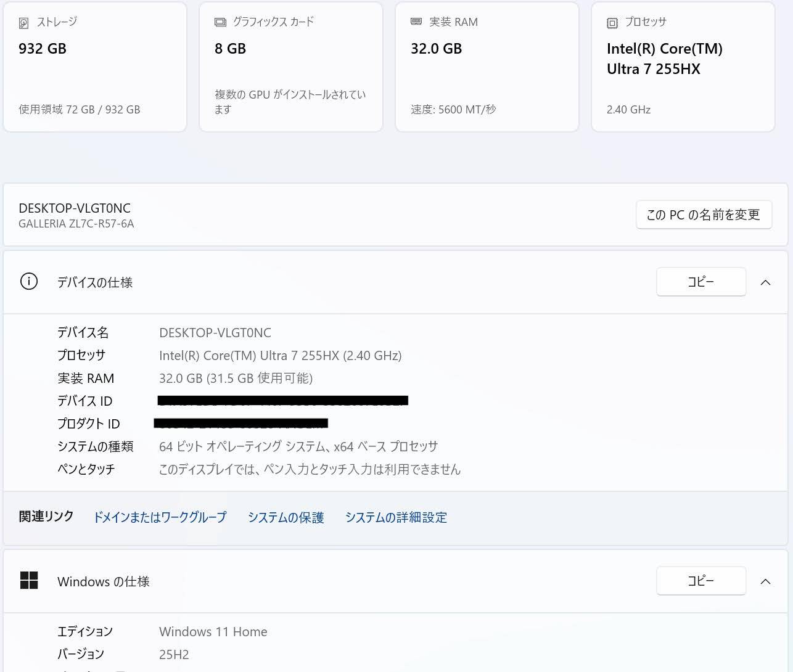
Task: Open the 実装 RAM 32.0 GB card
Action: click(487, 67)
